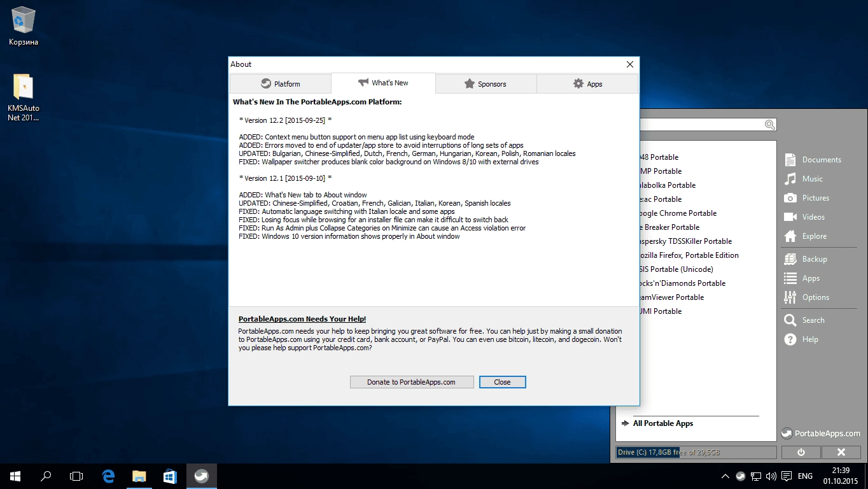The image size is (868, 489).
Task: Open the Options sliders icon
Action: (790, 297)
